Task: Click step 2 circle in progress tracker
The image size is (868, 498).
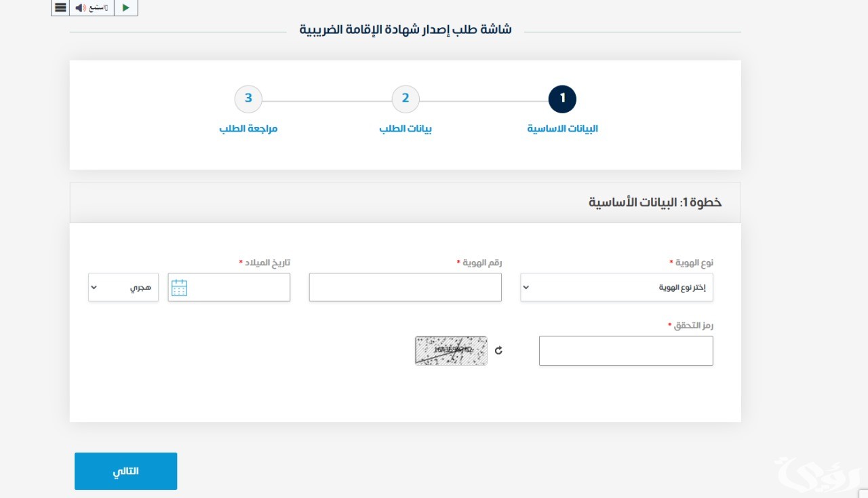Action: pos(406,99)
